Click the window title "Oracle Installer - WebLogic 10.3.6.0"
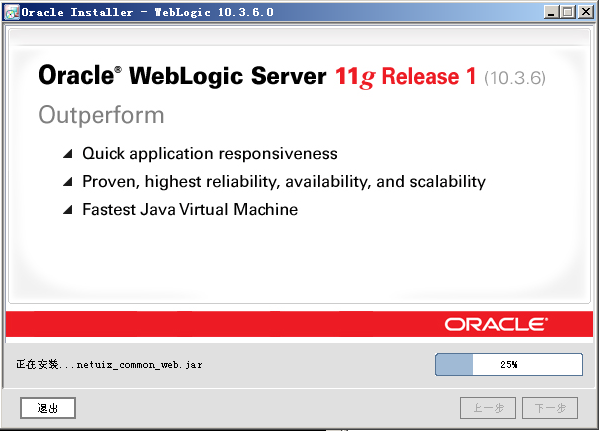This screenshot has width=599, height=431. tap(147, 12)
